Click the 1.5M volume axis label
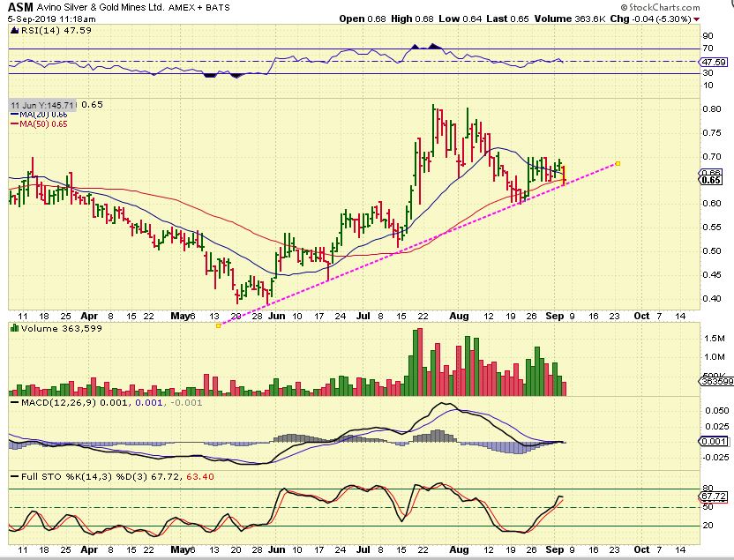This screenshot has height=560, width=734. pos(715,339)
